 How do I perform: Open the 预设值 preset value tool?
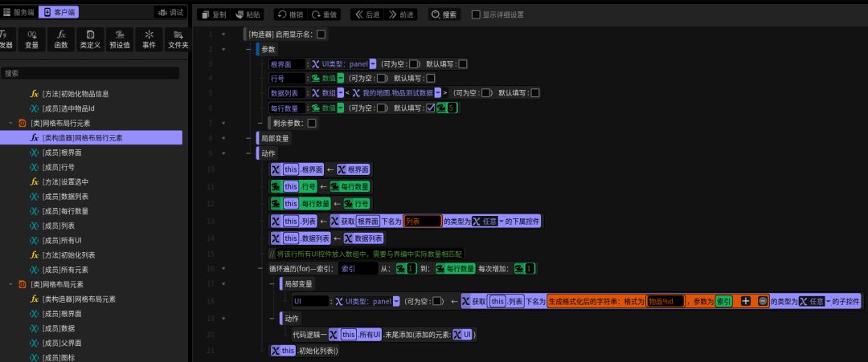click(x=120, y=40)
